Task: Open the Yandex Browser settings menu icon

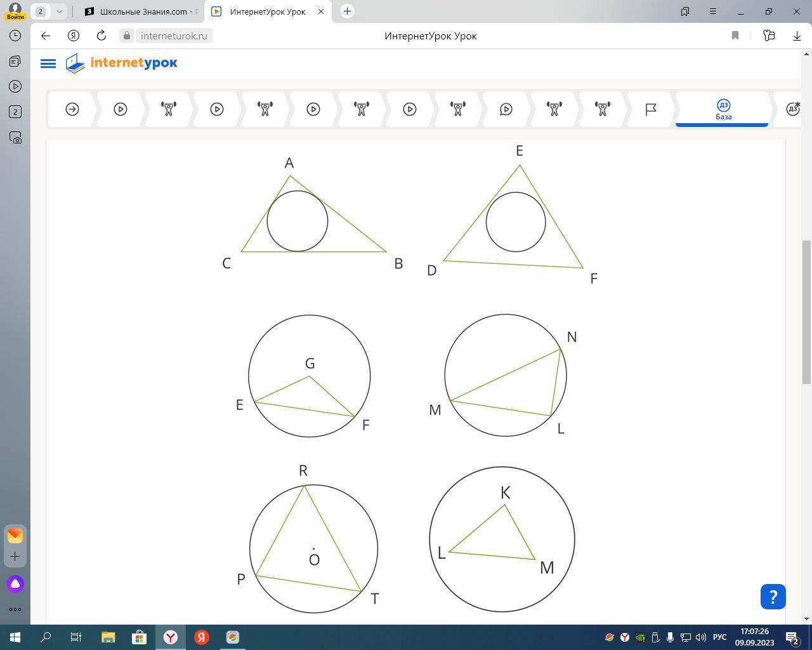Action: [x=713, y=11]
